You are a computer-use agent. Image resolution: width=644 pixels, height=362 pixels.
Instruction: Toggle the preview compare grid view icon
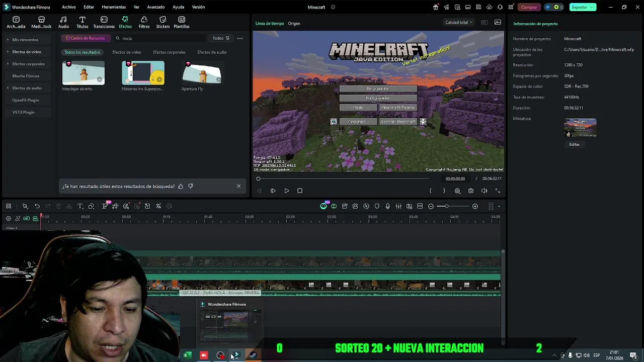coord(484,22)
